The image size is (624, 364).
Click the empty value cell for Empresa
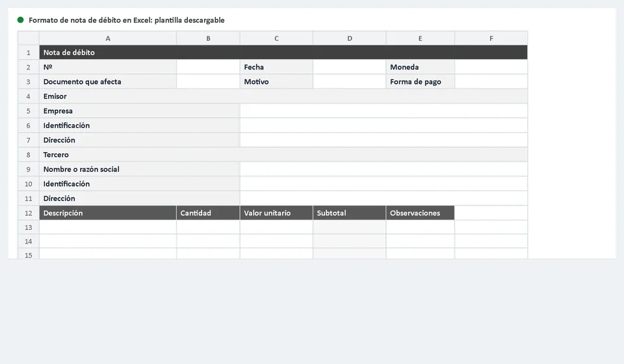point(383,110)
